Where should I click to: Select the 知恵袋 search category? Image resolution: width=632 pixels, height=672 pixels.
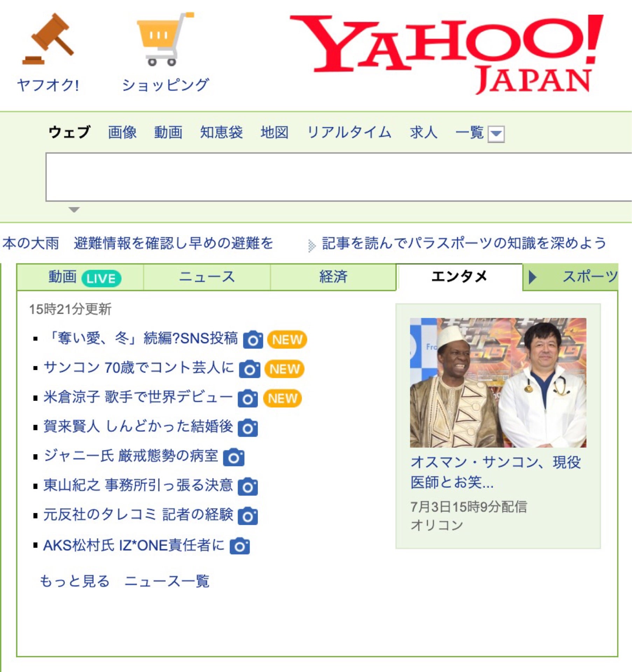click(222, 132)
